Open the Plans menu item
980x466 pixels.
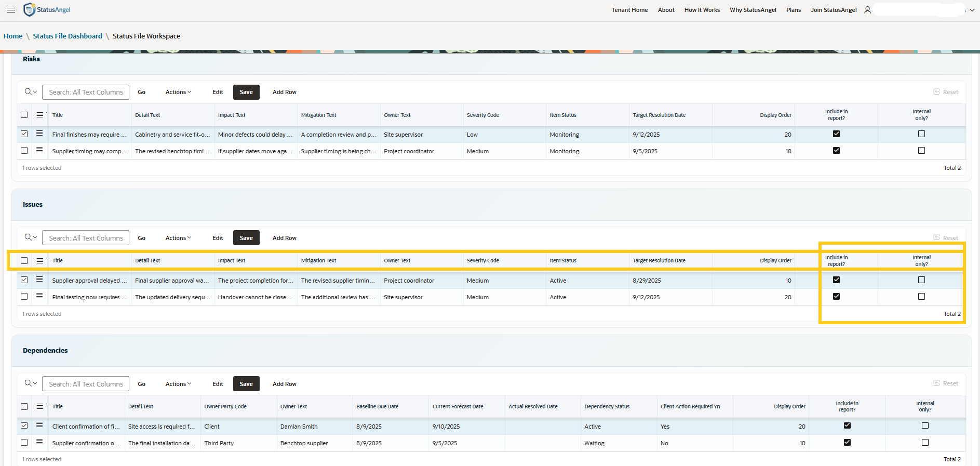[x=793, y=10]
